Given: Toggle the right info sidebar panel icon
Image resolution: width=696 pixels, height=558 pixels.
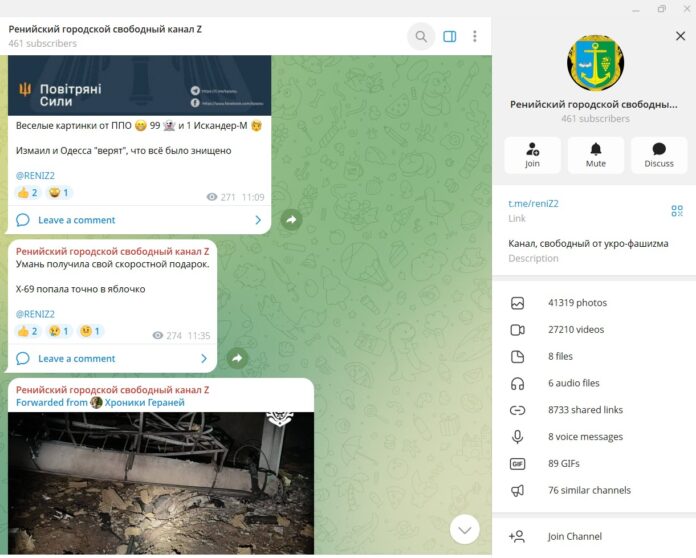Looking at the screenshot, I should pyautogui.click(x=449, y=37).
